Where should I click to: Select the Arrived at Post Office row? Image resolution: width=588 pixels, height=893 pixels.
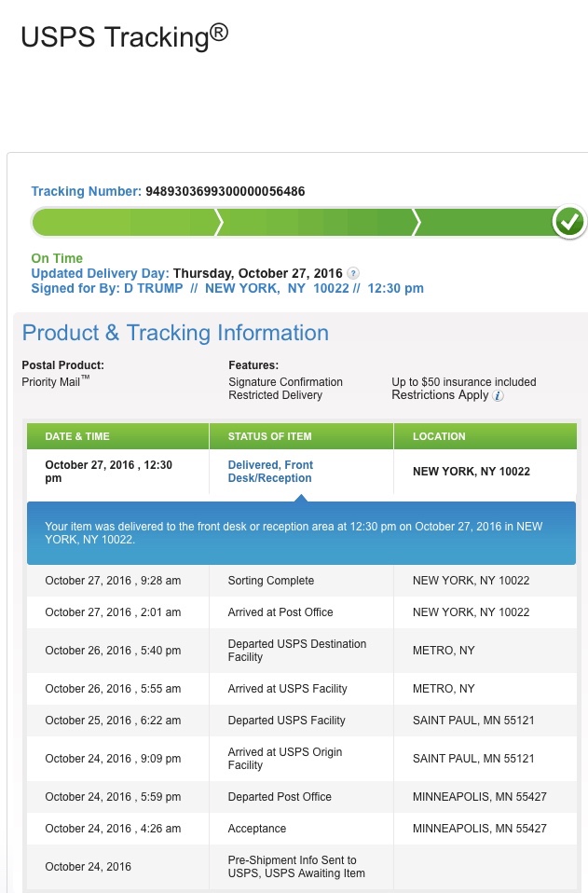click(x=301, y=612)
